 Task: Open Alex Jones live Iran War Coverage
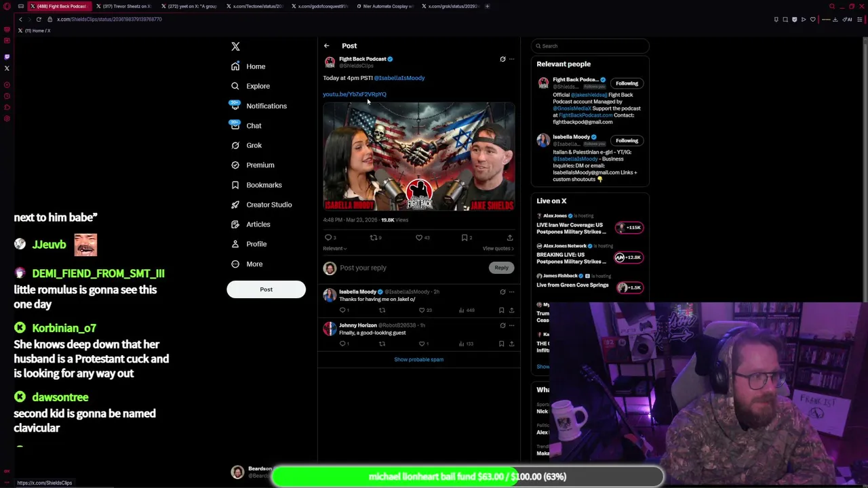(590, 225)
